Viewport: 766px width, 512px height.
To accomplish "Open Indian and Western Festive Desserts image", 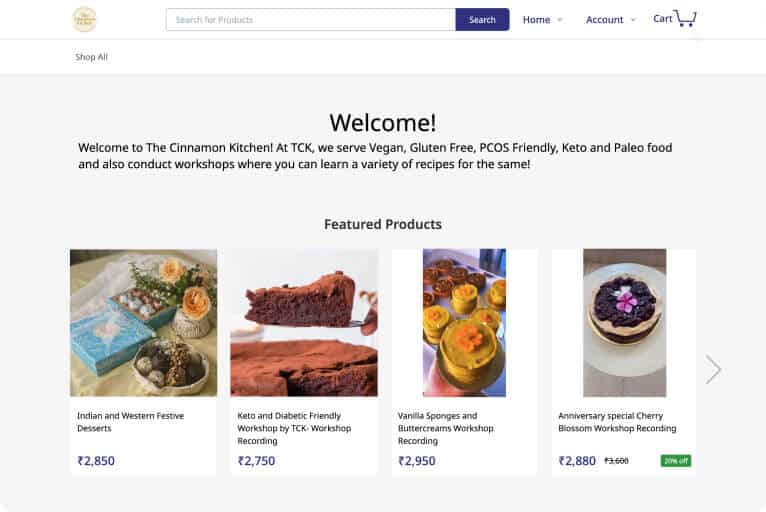I will coord(143,322).
